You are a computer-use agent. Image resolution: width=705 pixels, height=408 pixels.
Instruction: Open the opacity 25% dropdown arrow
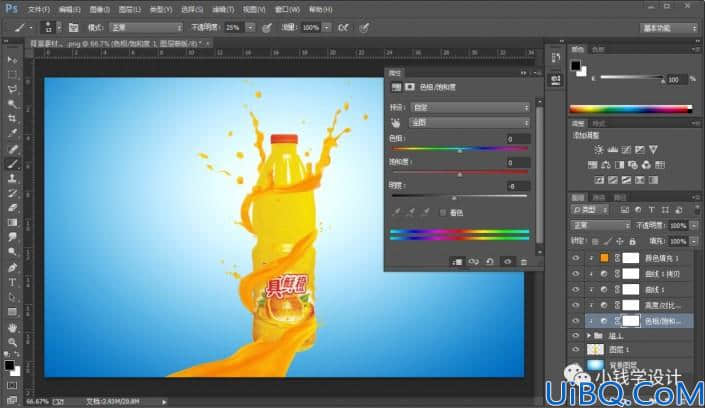click(x=250, y=28)
